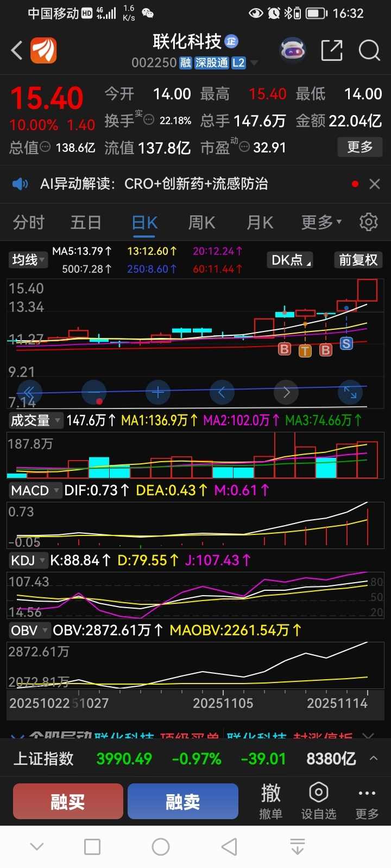Switch to the 五日 tab
The height and width of the screenshot is (868, 391).
coord(86,222)
